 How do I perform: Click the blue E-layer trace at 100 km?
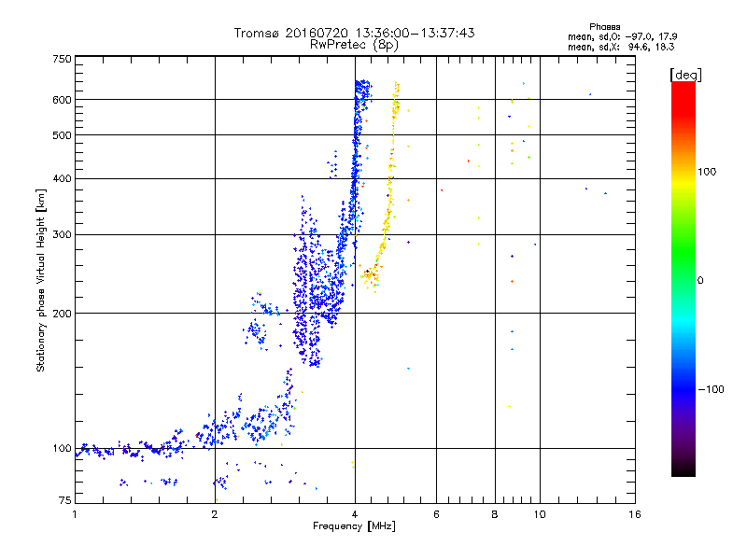(x=129, y=449)
